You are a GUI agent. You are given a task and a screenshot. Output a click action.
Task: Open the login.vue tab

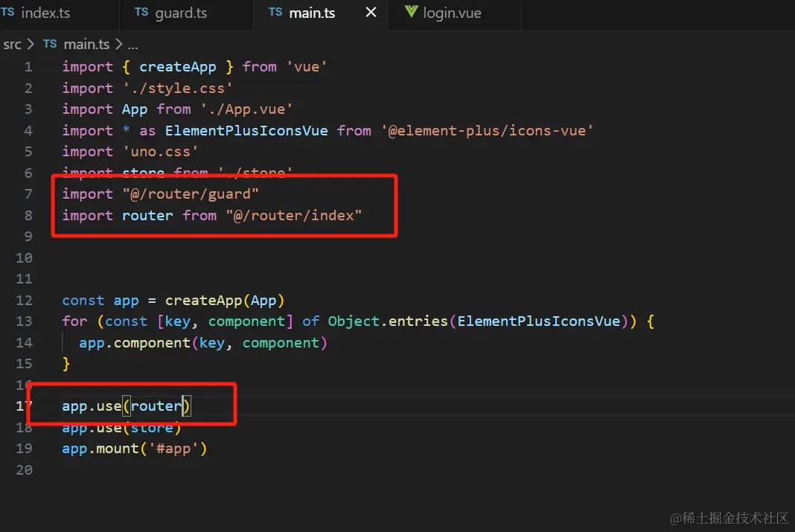pyautogui.click(x=452, y=13)
